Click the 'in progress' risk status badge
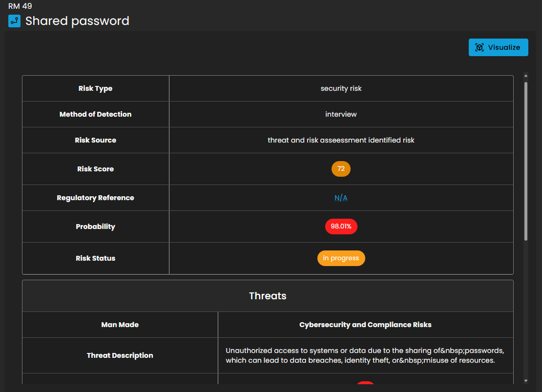Viewport: 542px width, 392px height. (341, 258)
